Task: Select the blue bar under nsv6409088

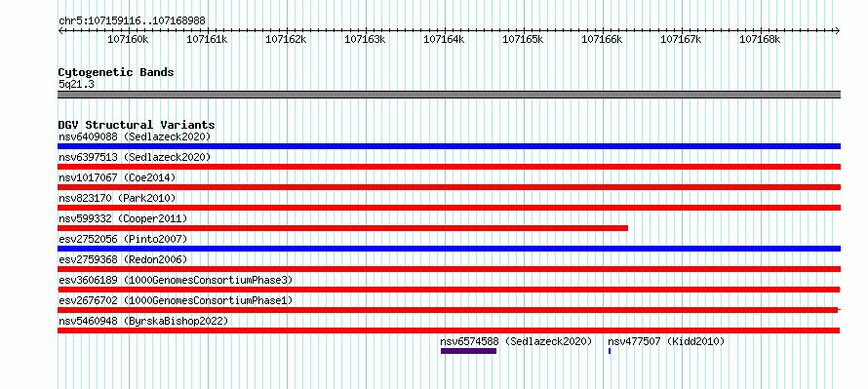Action: 449,146
